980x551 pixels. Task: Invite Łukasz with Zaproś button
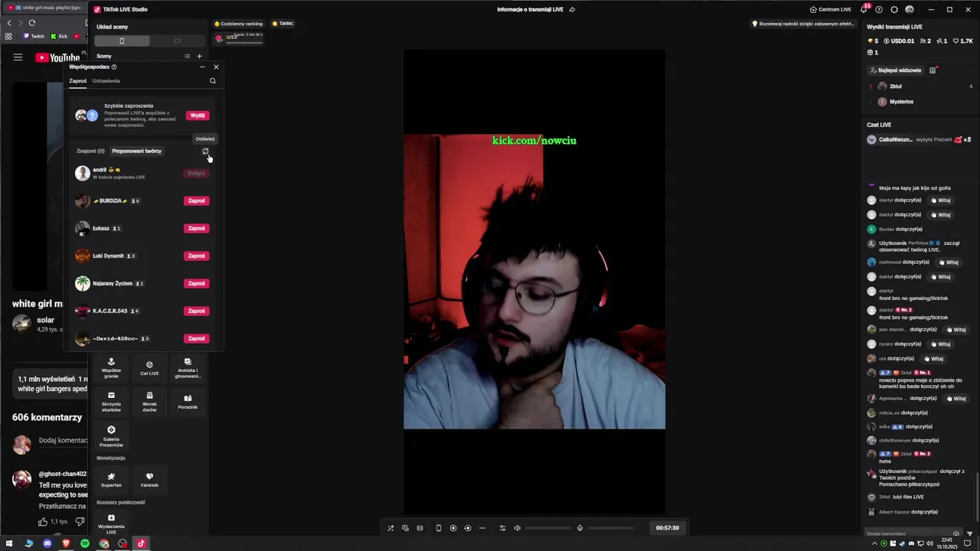pyautogui.click(x=197, y=228)
